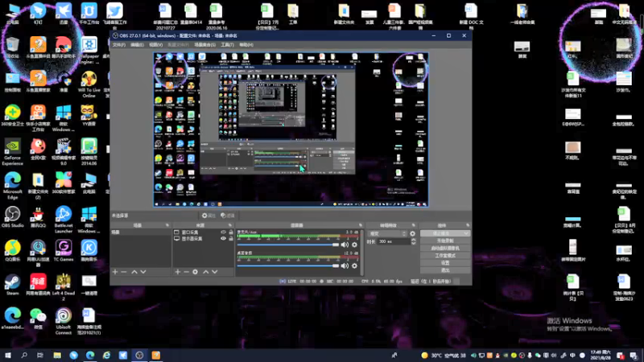Open GeForce Experience desktop shortcut
The width and height of the screenshot is (644, 362).
point(12,152)
